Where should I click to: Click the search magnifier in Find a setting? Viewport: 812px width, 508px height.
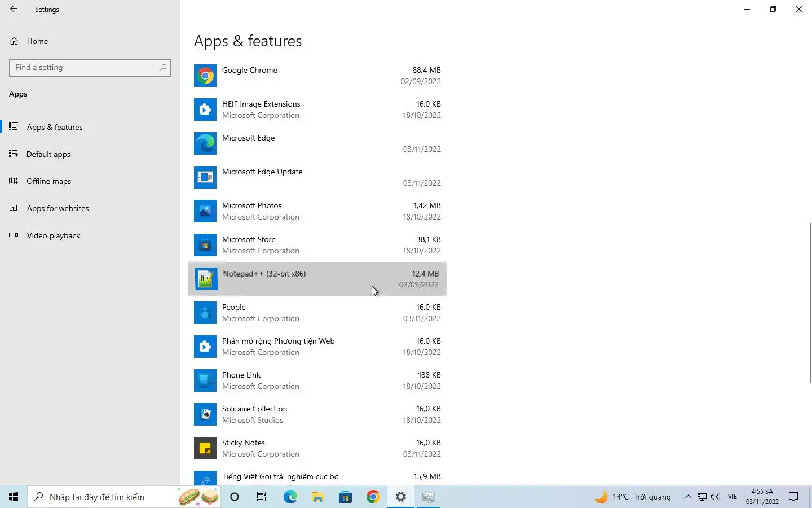click(163, 67)
